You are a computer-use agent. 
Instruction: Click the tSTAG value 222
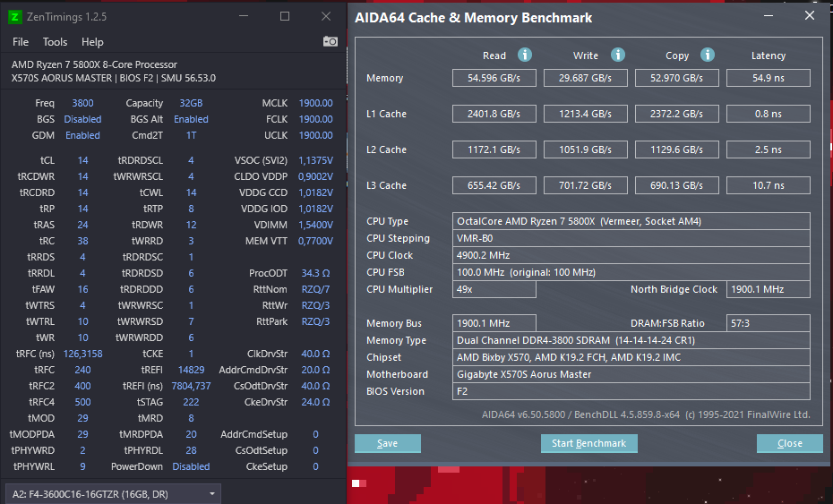point(191,402)
